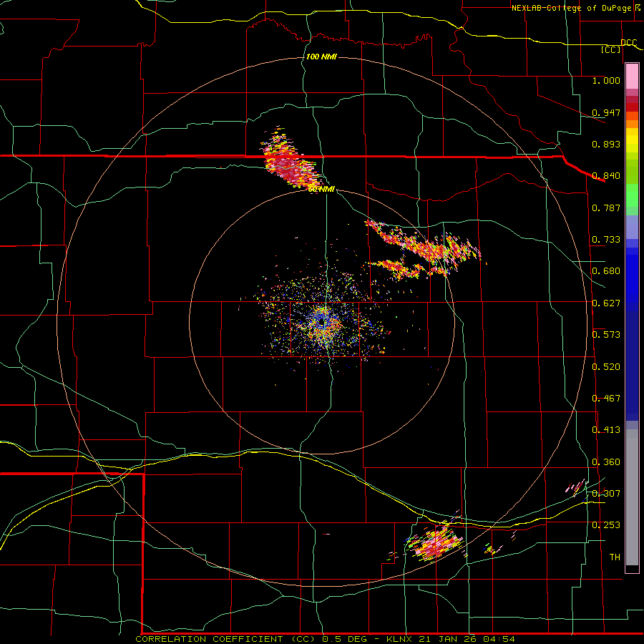
Task: Pick the red swatch on color bar
Action: [x=632, y=107]
